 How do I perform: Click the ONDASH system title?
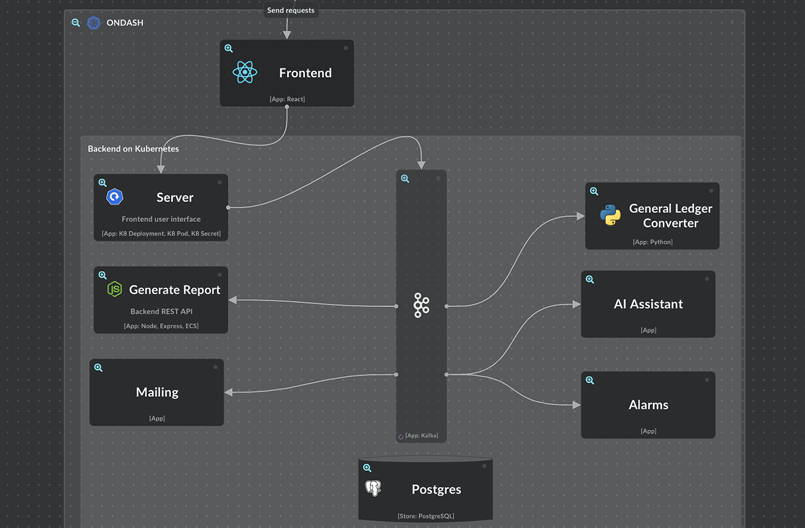point(125,23)
